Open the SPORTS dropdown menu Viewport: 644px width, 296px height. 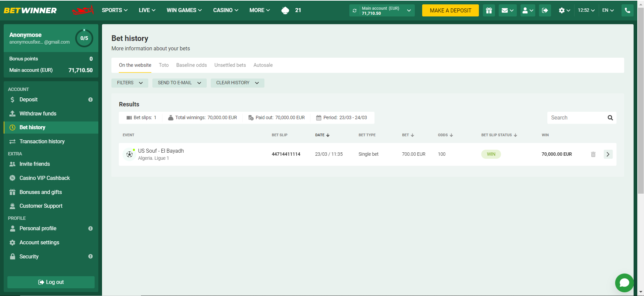pos(114,10)
